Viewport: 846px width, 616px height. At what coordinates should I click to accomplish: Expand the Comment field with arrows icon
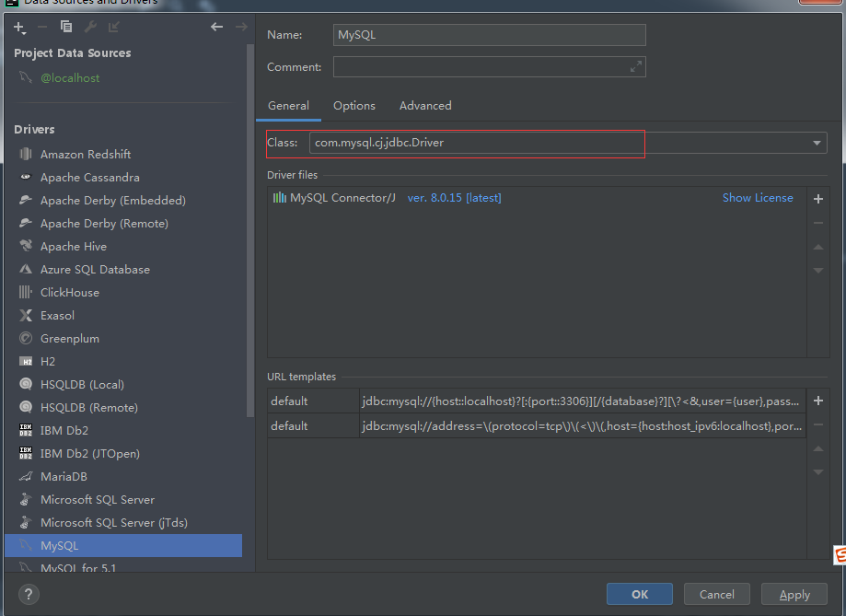[x=636, y=67]
